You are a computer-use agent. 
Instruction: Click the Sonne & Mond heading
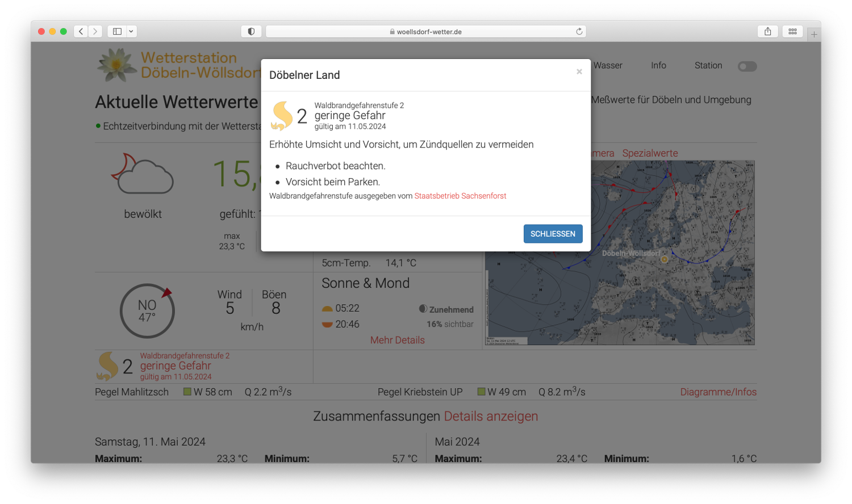[366, 283]
